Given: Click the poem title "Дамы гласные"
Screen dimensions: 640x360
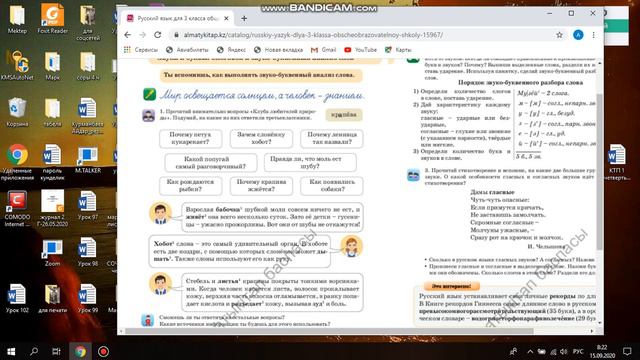Looking at the screenshot, I should (x=492, y=192).
